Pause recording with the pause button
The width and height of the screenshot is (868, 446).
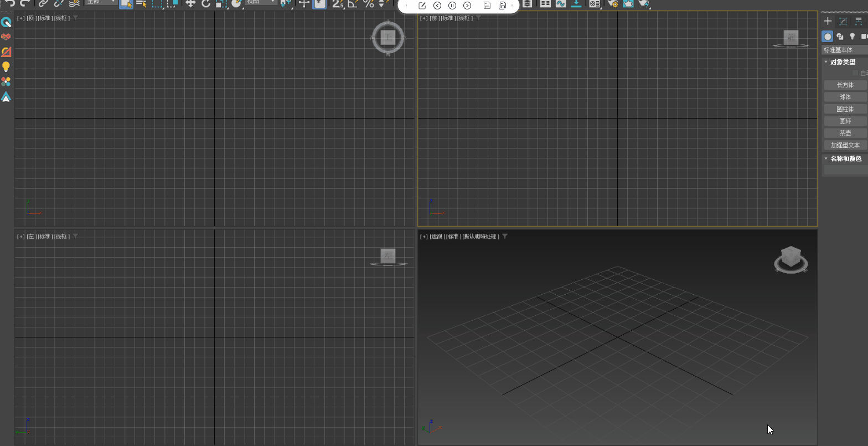click(x=452, y=6)
